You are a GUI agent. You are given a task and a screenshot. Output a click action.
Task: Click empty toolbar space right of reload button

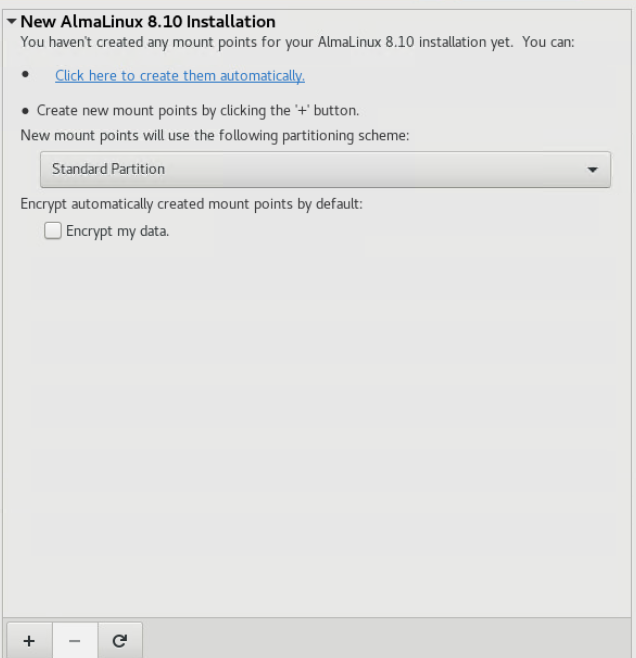tap(390, 640)
